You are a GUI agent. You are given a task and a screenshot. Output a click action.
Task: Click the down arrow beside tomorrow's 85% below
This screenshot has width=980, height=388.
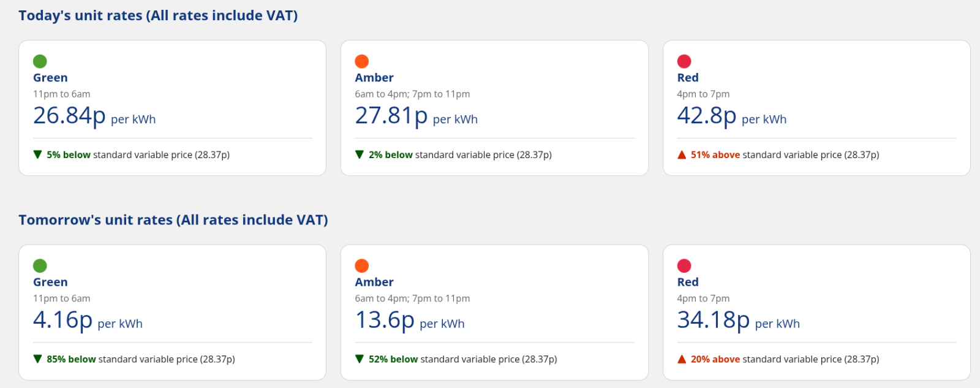(38, 359)
